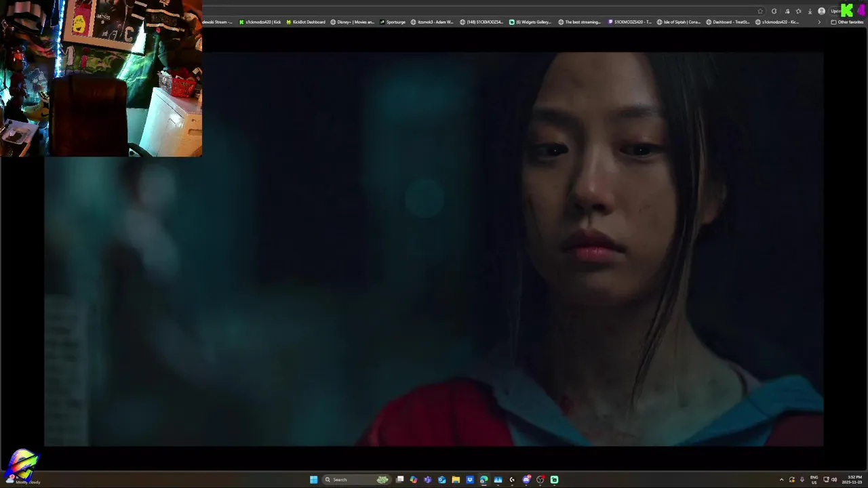Screen dimensions: 868x488
Task: Open Outlook from the taskbar
Action: pos(441,480)
